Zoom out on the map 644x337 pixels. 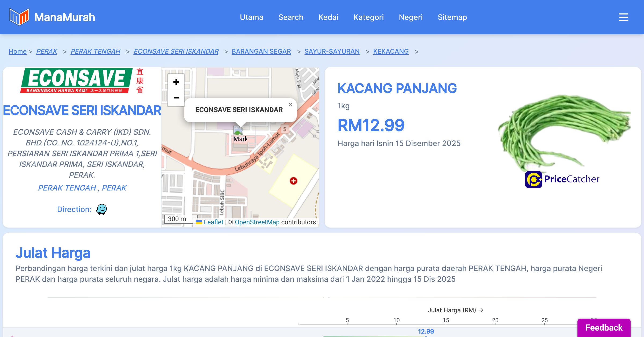pyautogui.click(x=176, y=98)
